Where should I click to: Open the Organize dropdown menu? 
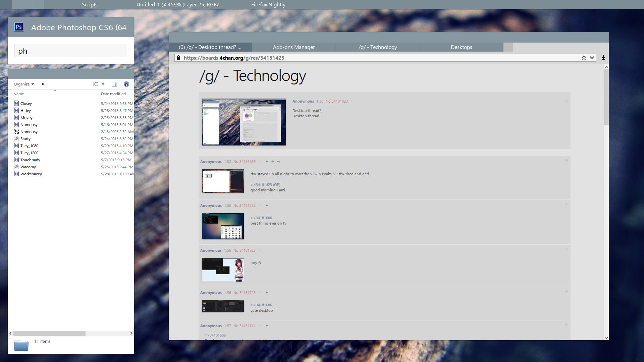[23, 84]
